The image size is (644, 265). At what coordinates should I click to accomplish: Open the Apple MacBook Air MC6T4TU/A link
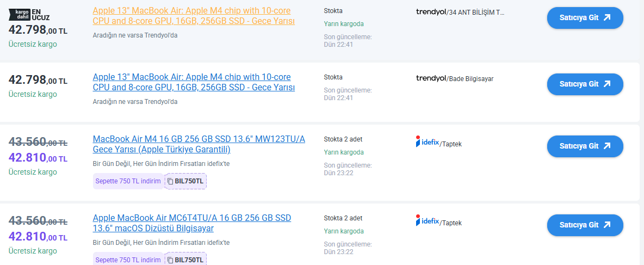[192, 223]
